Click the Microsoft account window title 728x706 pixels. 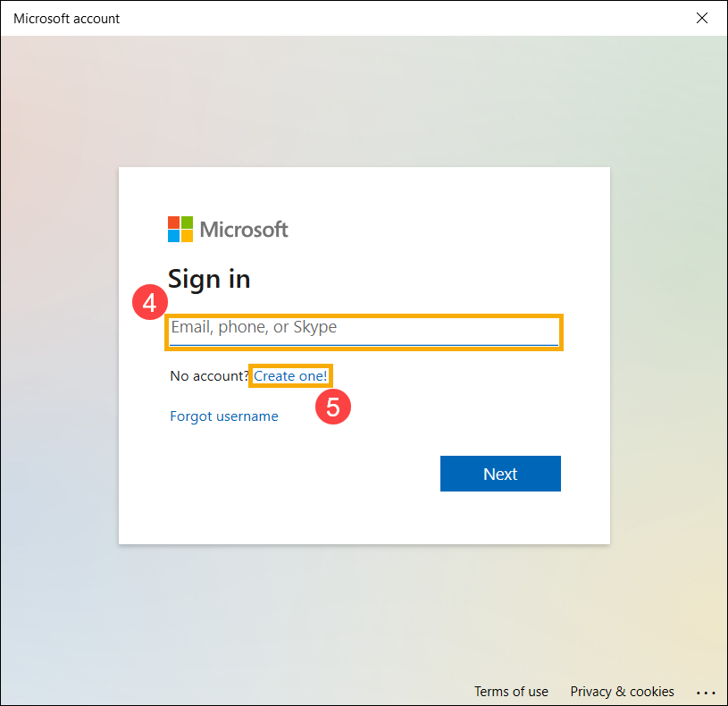pos(66,19)
